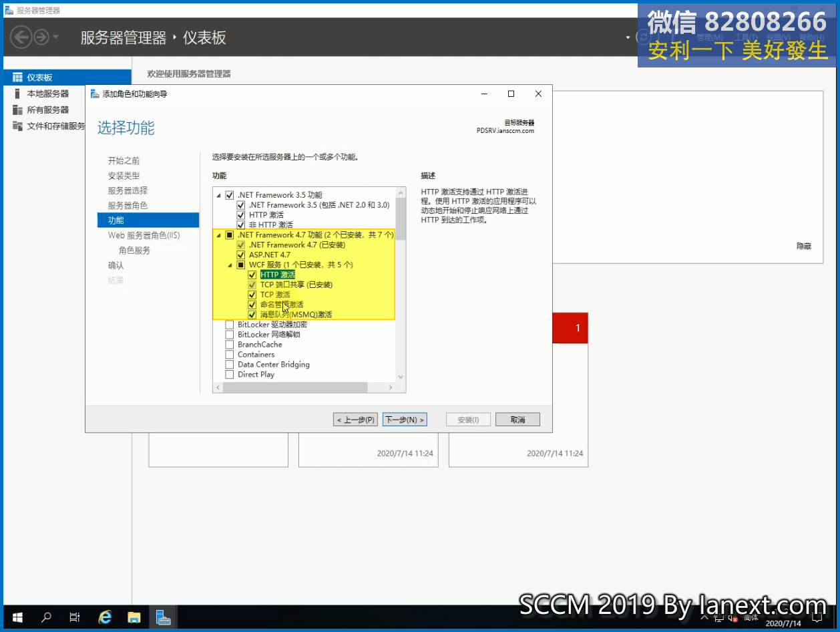
Task: Click feature list scroll down arrow
Action: point(401,377)
